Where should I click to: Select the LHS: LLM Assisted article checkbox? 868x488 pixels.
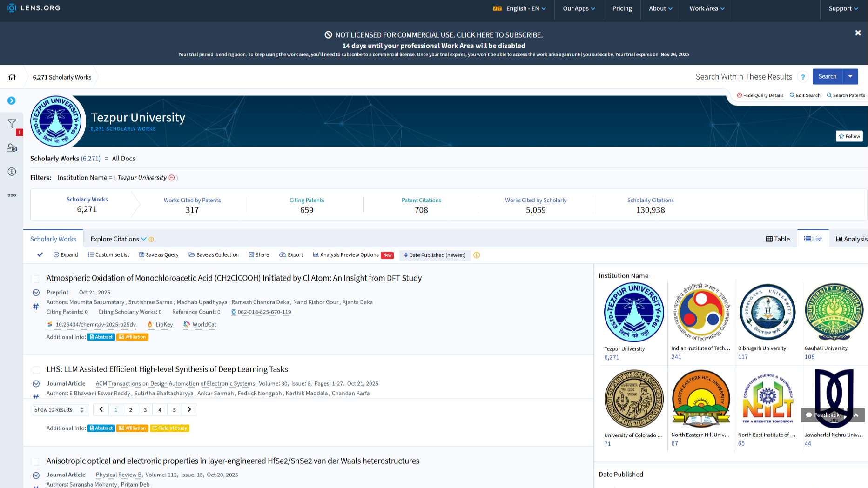pos(36,370)
